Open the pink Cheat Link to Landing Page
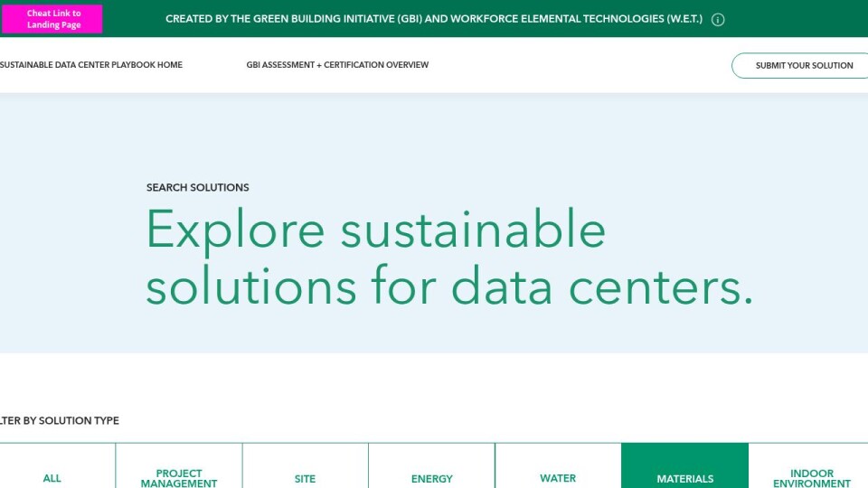 pos(52,19)
